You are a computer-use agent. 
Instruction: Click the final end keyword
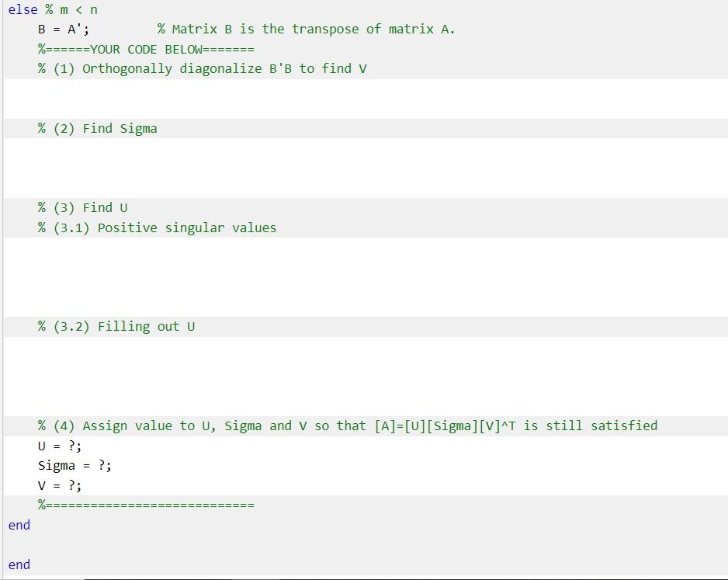pyautogui.click(x=18, y=564)
